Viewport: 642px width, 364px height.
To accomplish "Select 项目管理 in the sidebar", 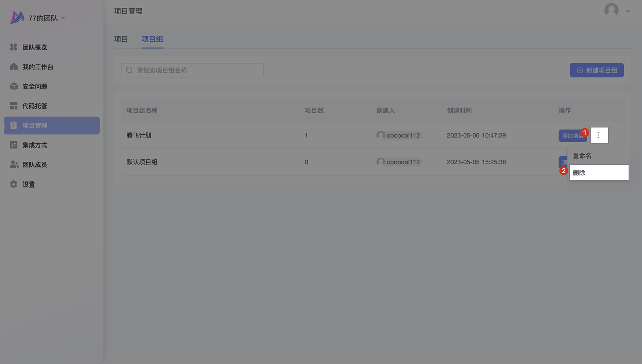I will 51,126.
